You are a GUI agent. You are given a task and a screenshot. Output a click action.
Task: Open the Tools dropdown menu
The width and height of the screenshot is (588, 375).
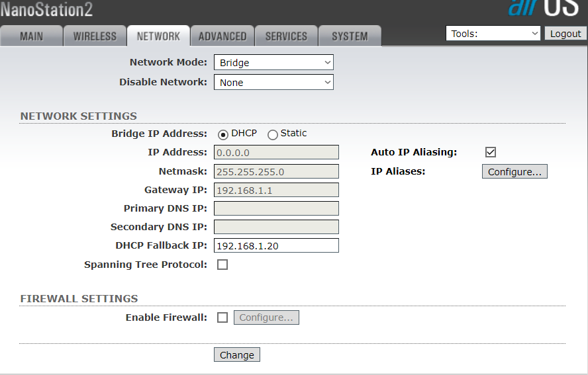pyautogui.click(x=494, y=34)
